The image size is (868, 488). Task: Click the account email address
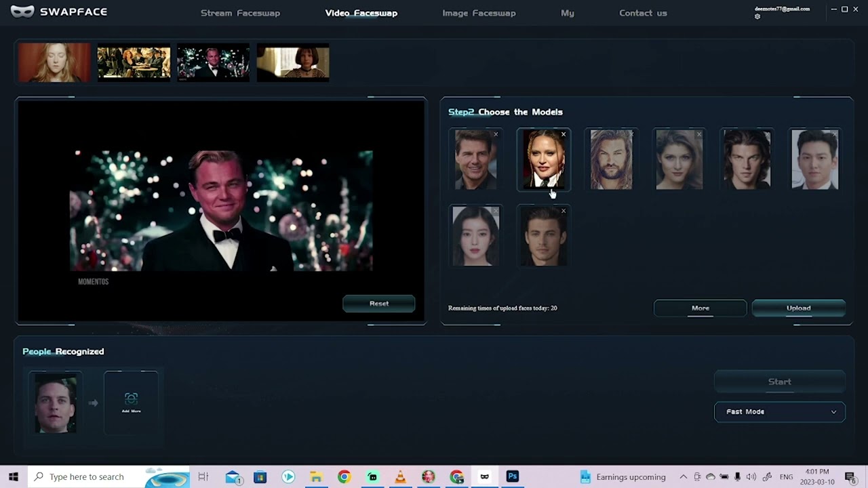(782, 9)
